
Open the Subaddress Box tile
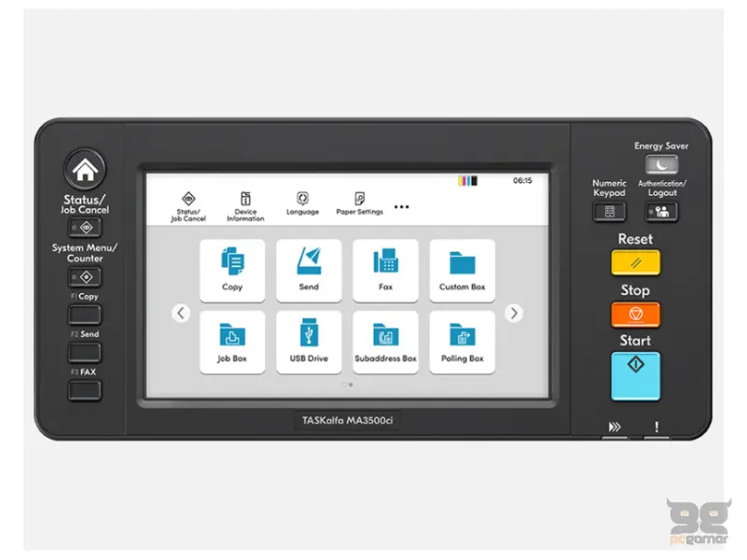[386, 342]
